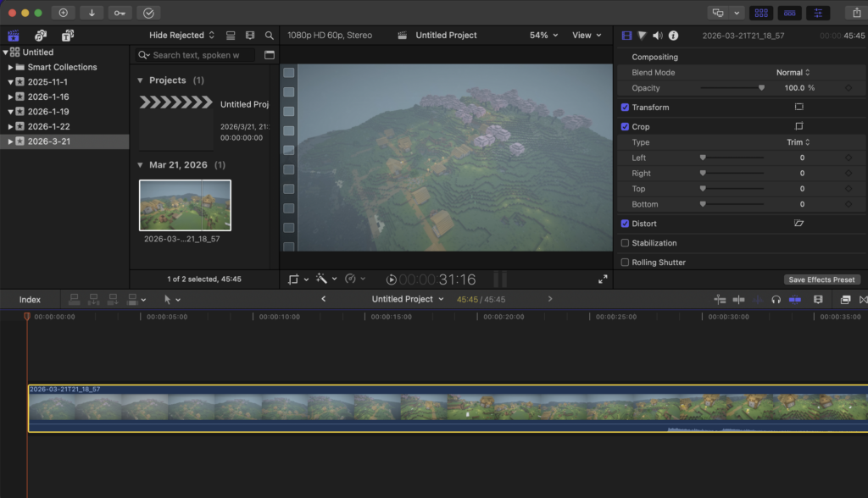
Task: Open the Titles and Generators sidebar
Action: point(67,36)
